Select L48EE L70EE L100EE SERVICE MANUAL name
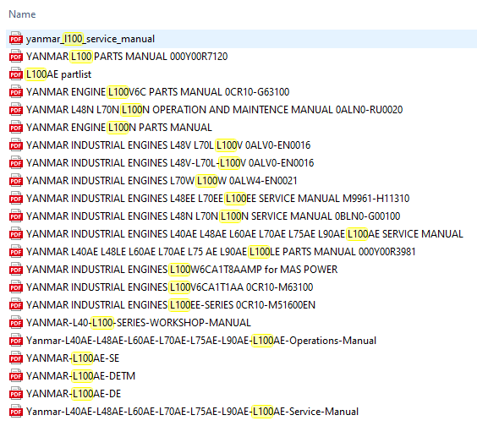This screenshot has width=477, height=448. click(x=218, y=199)
